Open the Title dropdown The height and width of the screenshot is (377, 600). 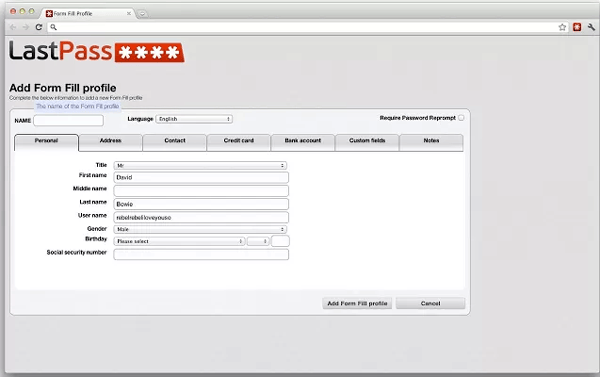(200, 165)
